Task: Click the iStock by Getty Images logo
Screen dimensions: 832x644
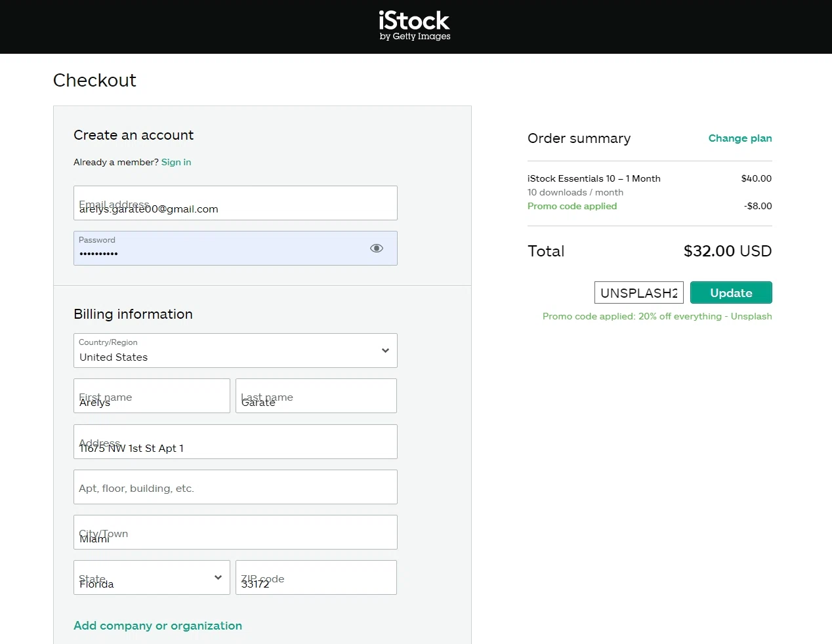Action: click(x=415, y=26)
